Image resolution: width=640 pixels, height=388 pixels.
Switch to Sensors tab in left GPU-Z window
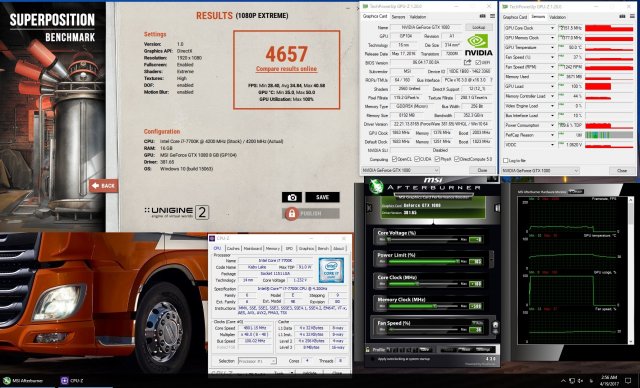coord(398,17)
